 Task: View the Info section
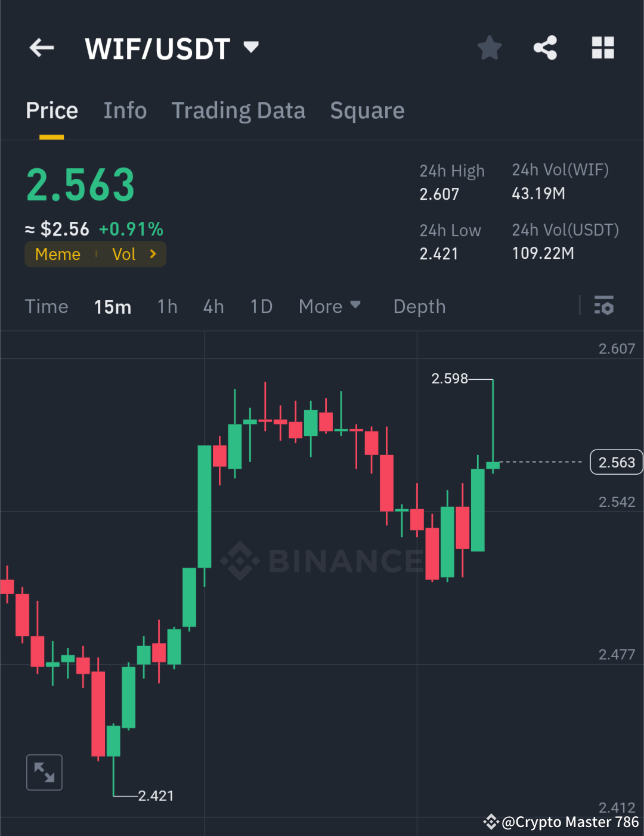pos(125,110)
